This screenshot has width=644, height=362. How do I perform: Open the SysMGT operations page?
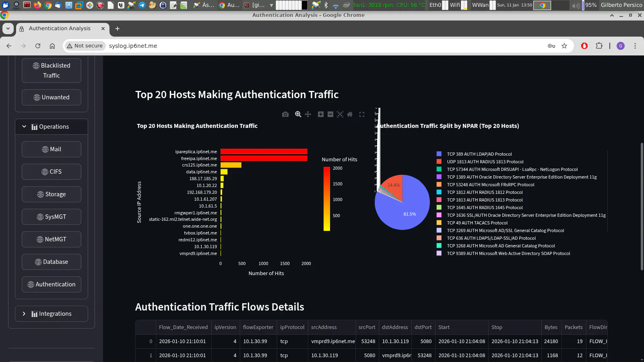tap(52, 217)
